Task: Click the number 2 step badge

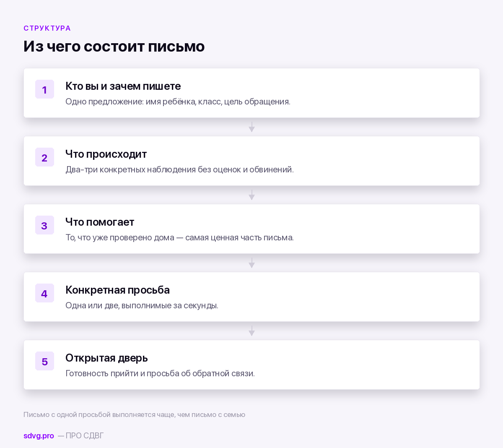Action: [x=44, y=157]
